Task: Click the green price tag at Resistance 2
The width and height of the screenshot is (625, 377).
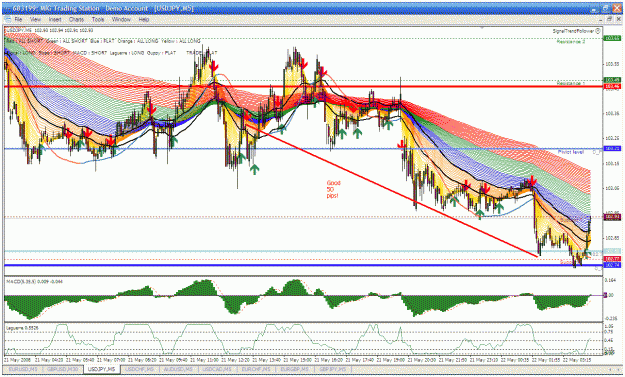Action: (612, 38)
